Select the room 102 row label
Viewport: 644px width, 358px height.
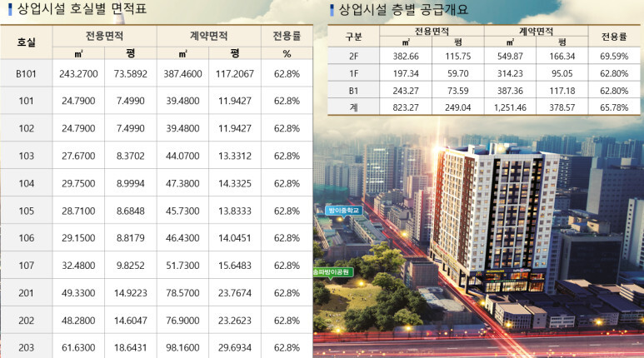pyautogui.click(x=27, y=128)
